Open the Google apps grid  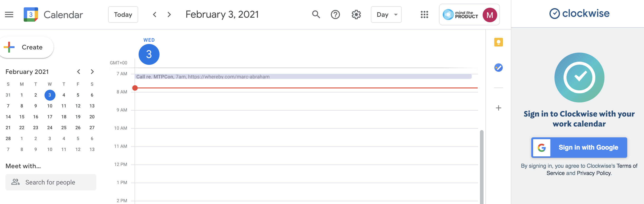pos(424,15)
